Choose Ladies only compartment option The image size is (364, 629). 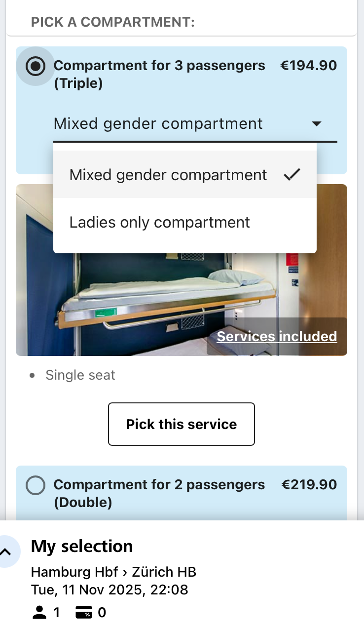click(x=160, y=223)
